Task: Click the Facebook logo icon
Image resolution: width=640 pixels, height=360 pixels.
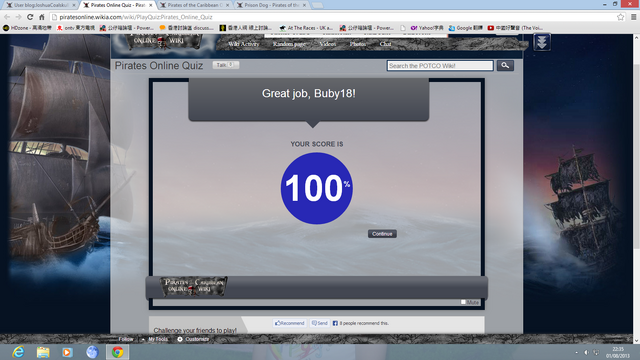Action: coord(335,323)
